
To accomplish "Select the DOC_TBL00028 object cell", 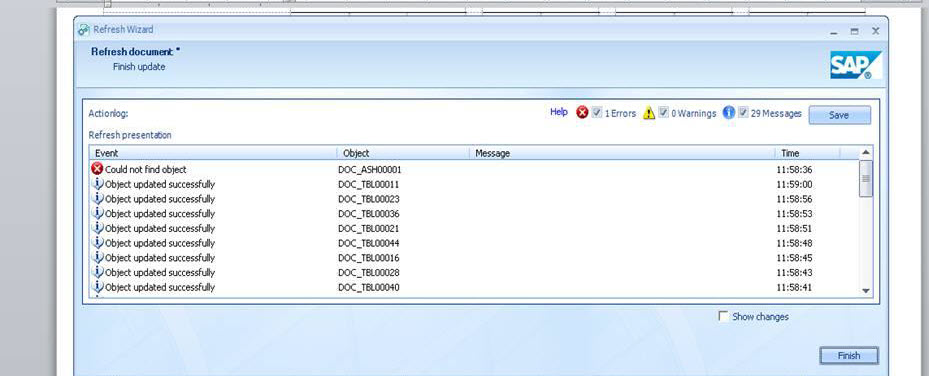I will click(x=369, y=273).
